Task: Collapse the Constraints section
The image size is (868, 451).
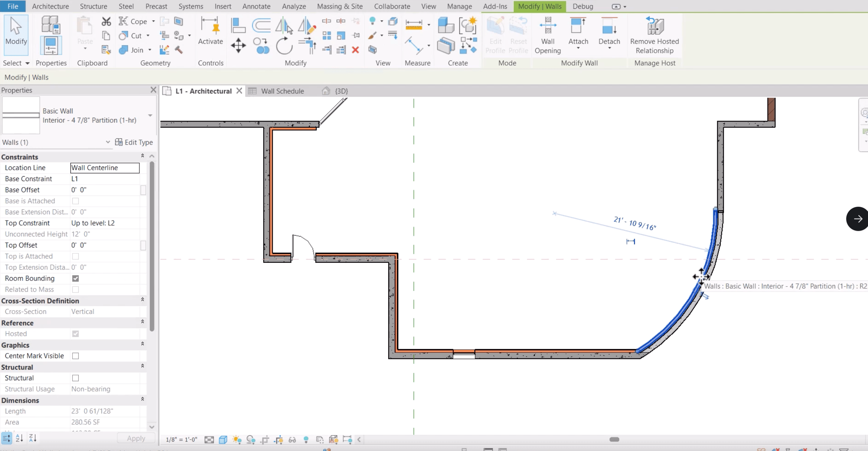Action: (x=142, y=156)
